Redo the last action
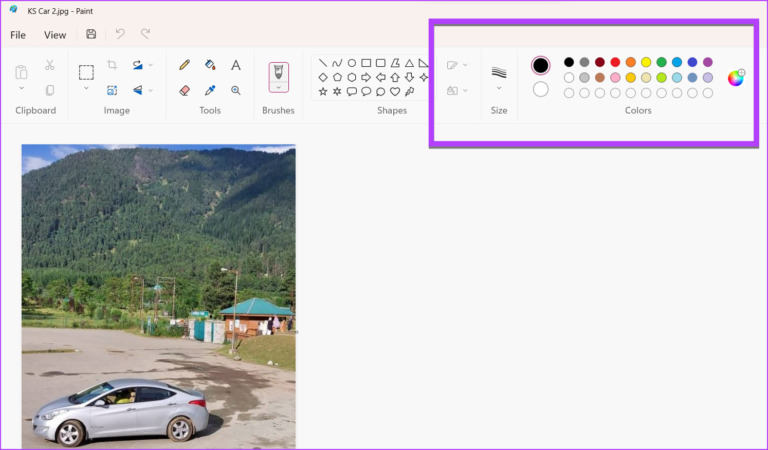768x450 pixels. [x=145, y=34]
